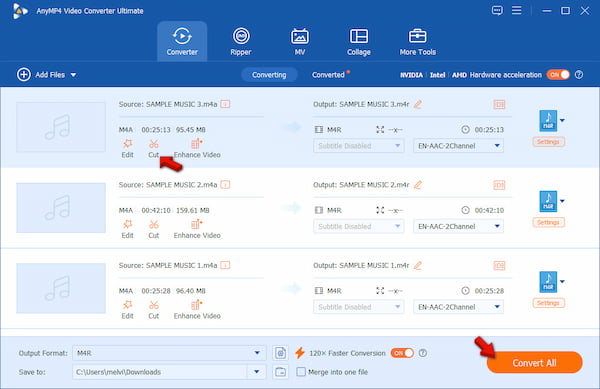Edit metadata ID3 for SAMPLE MUSIC 2.m4r

(499, 185)
